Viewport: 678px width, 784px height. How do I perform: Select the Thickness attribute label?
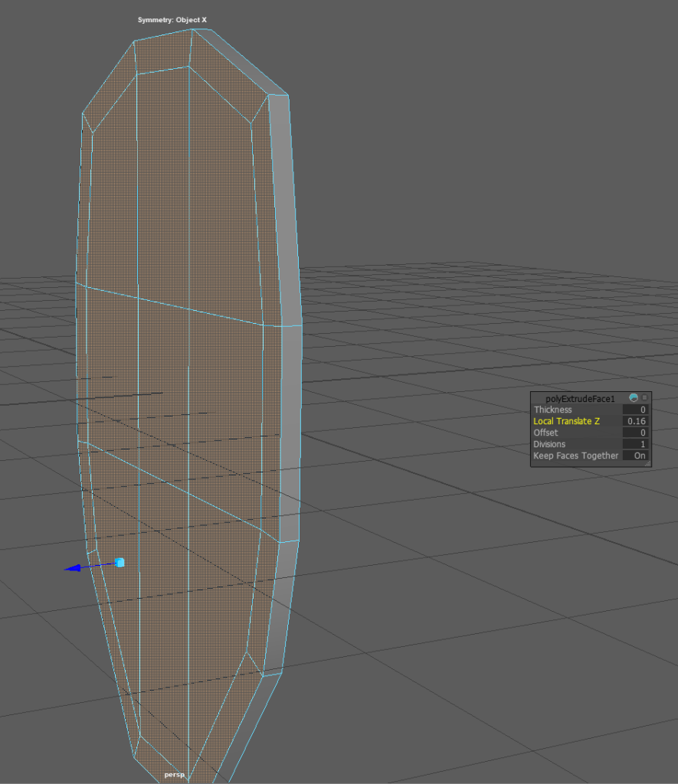(552, 410)
